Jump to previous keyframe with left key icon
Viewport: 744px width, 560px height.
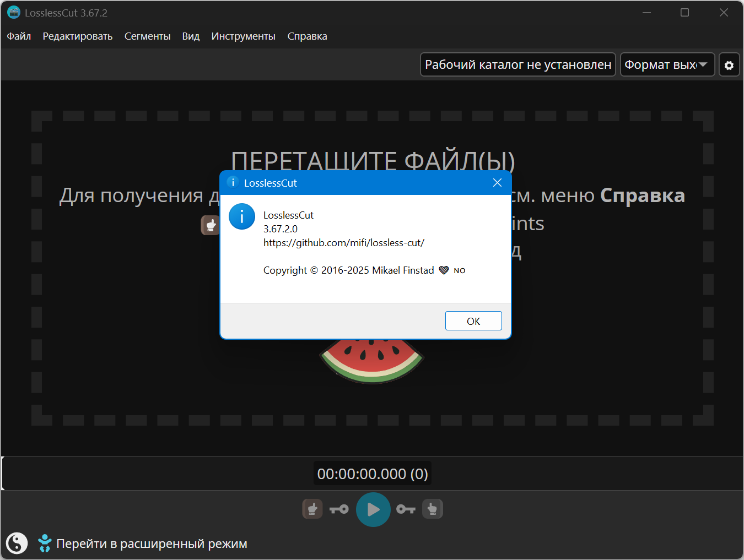(339, 509)
